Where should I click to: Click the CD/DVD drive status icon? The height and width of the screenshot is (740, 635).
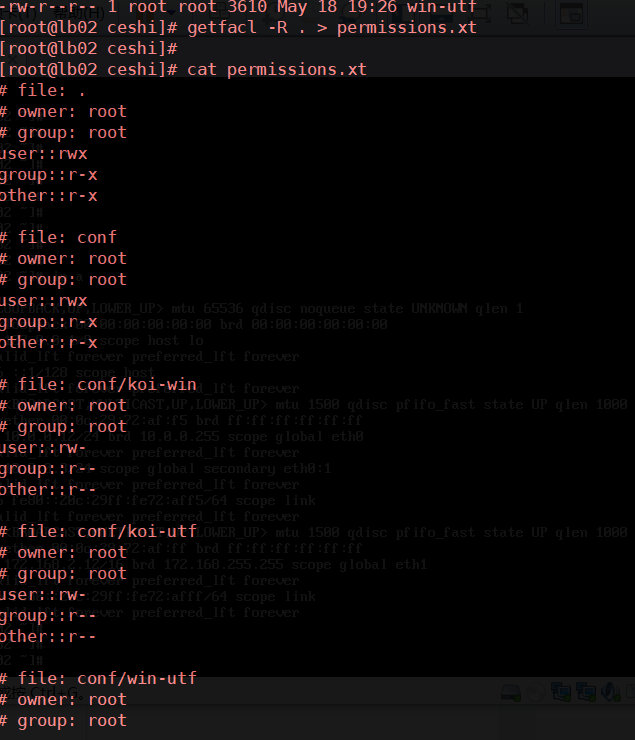536,691
